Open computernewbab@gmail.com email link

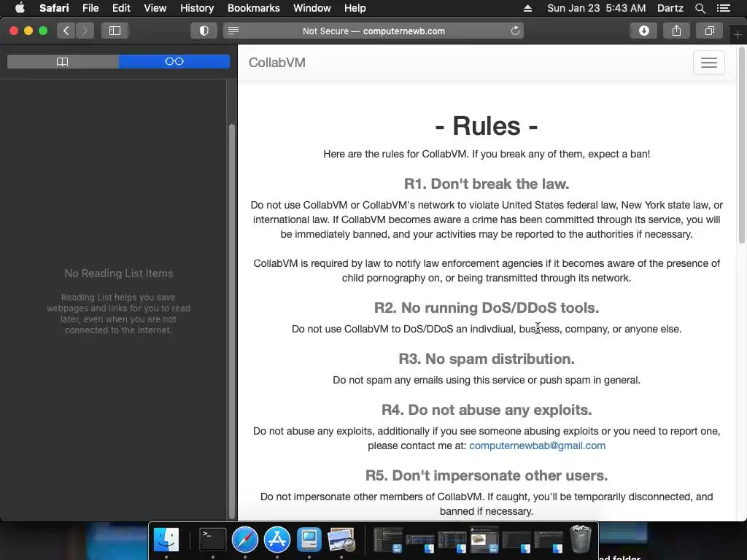point(538,446)
